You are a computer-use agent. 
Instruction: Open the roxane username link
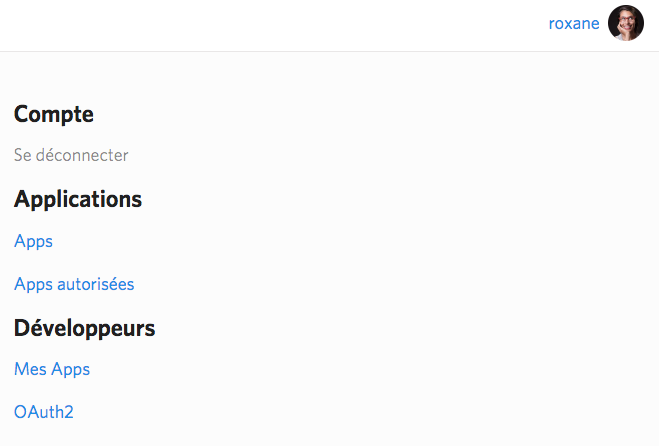[x=574, y=23]
